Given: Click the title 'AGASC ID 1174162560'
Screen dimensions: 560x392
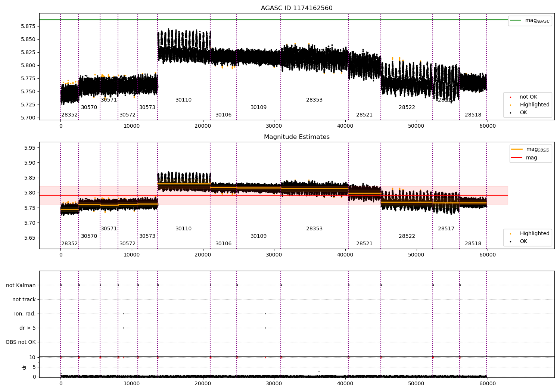Looking at the screenshot, I should pyautogui.click(x=296, y=8).
